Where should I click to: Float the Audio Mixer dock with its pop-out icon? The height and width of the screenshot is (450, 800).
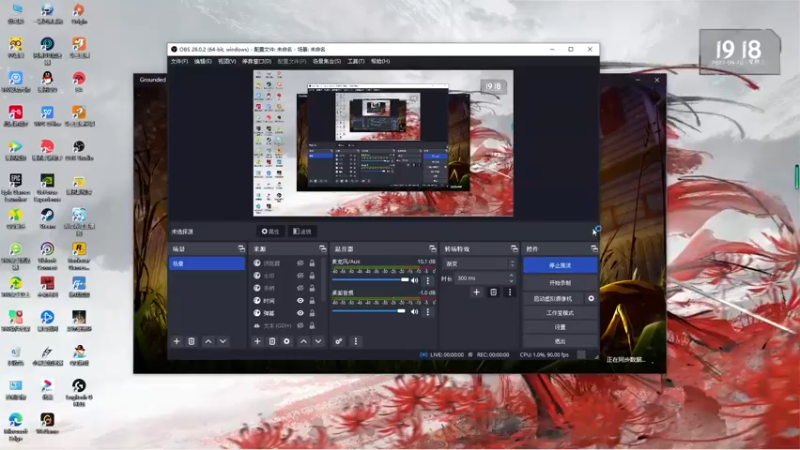433,248
